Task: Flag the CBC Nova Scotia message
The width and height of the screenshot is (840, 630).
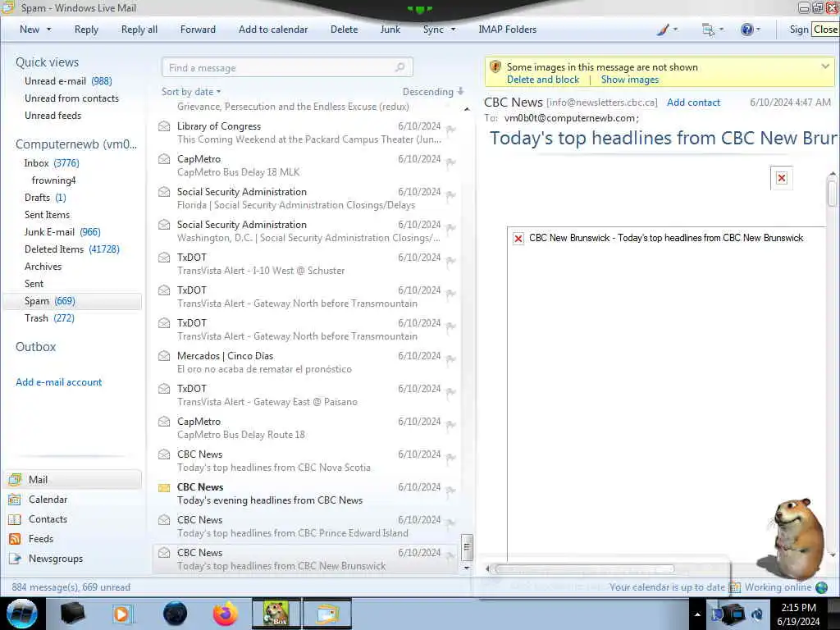Action: pyautogui.click(x=450, y=458)
